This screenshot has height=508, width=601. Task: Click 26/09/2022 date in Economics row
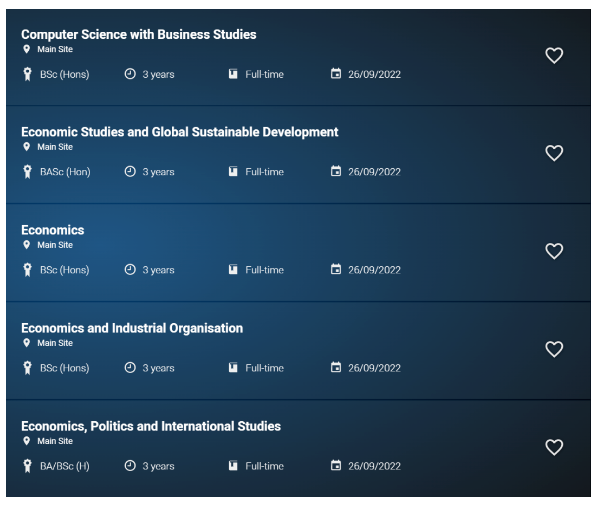(x=374, y=270)
